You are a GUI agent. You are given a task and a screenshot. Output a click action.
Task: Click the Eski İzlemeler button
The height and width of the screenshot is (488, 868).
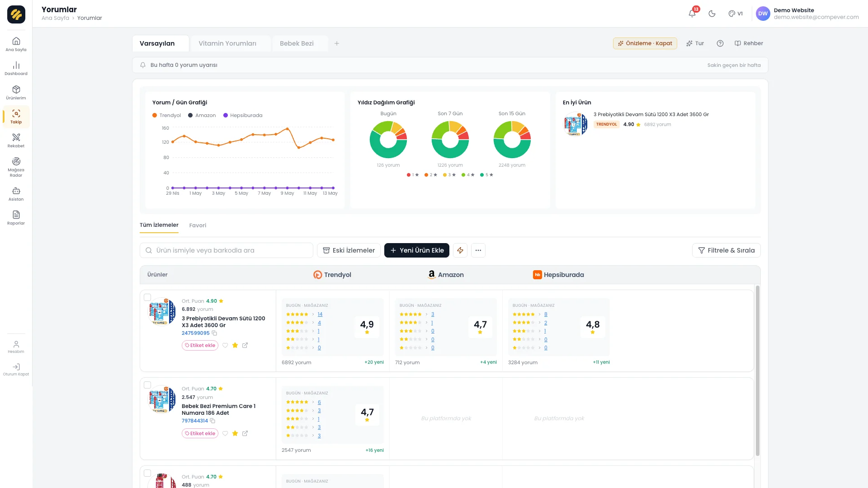349,250
